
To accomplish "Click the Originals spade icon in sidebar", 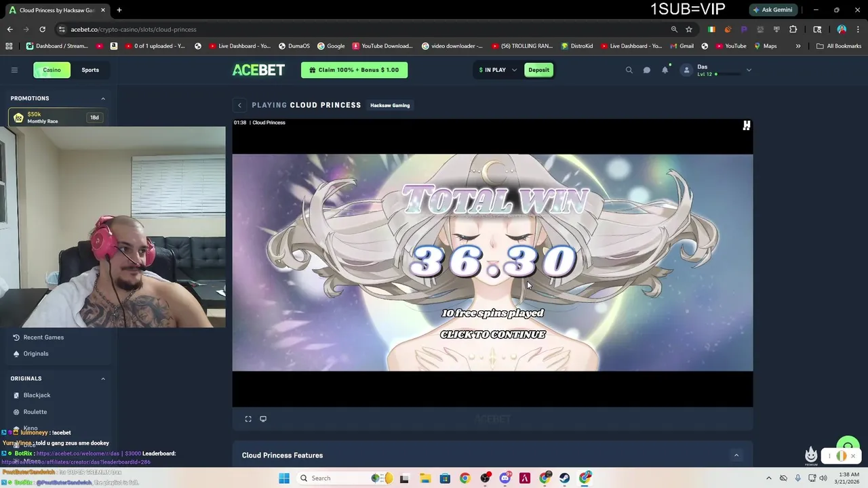I will pos(16,353).
